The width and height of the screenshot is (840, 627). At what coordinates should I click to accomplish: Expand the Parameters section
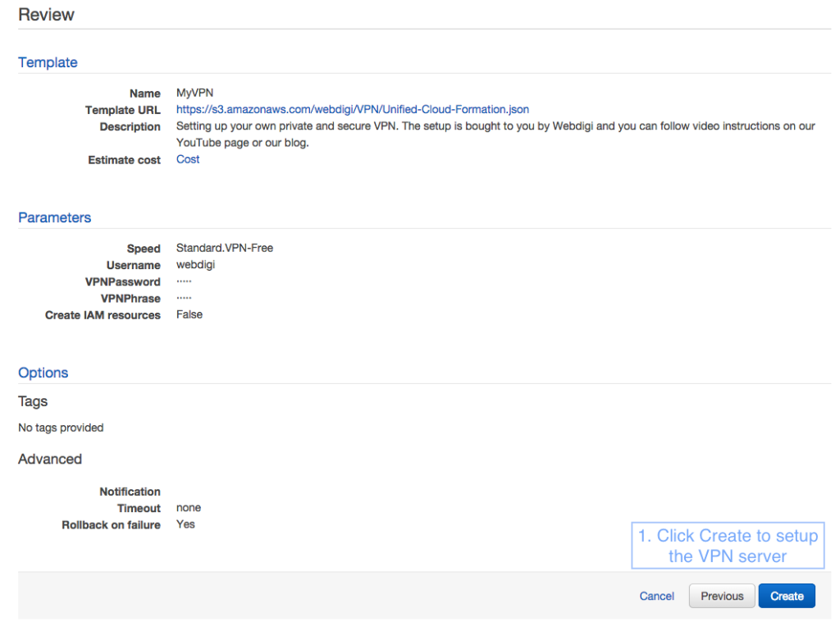pyautogui.click(x=54, y=217)
